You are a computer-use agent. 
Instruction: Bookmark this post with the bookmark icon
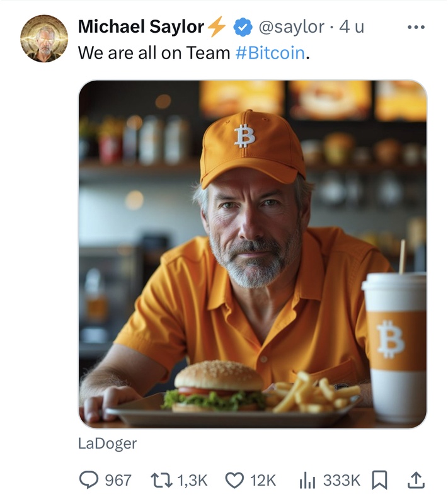[x=379, y=481]
